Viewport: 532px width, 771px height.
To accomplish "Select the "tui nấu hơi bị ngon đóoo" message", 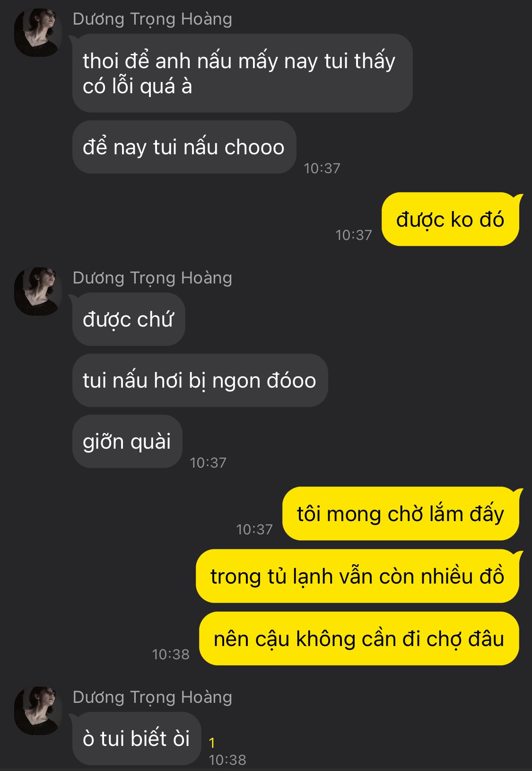I will [x=200, y=380].
